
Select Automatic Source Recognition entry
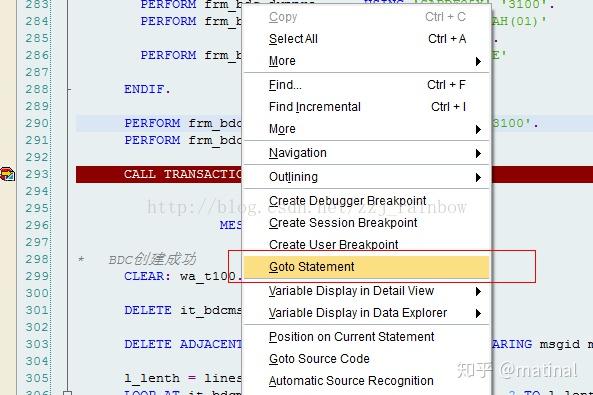tap(366, 381)
